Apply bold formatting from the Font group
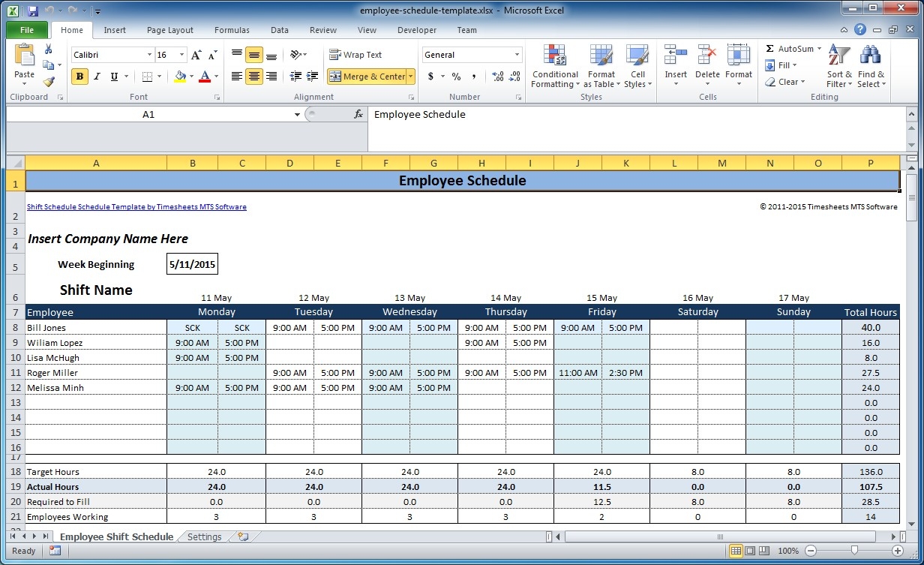Screen dimensions: 924x565 [x=79, y=77]
